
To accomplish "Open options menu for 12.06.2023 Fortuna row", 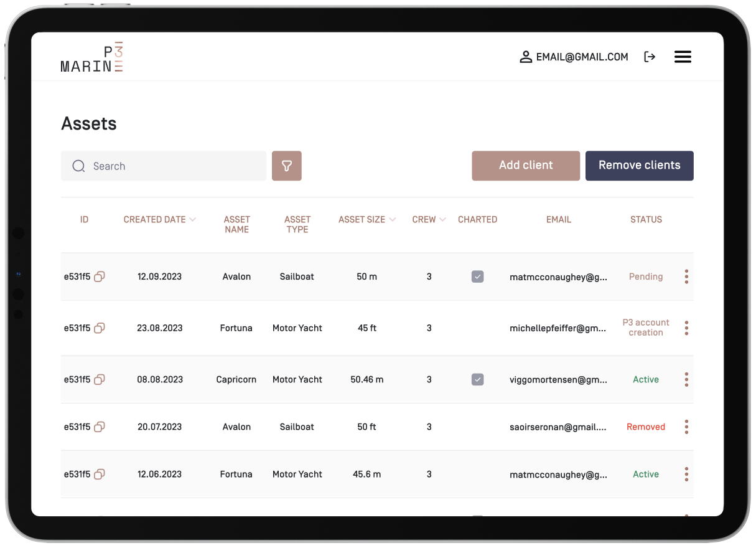I will pyautogui.click(x=686, y=474).
